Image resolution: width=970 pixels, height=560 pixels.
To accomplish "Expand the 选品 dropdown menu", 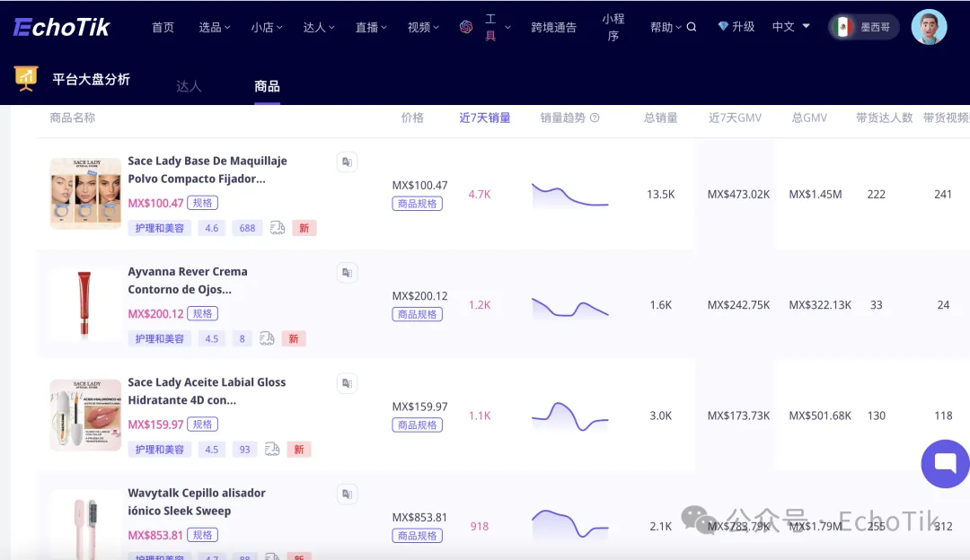I will 214,27.
